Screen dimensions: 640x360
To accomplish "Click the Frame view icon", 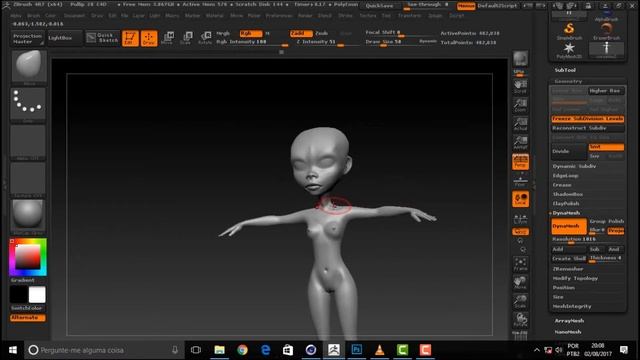I will [520, 264].
